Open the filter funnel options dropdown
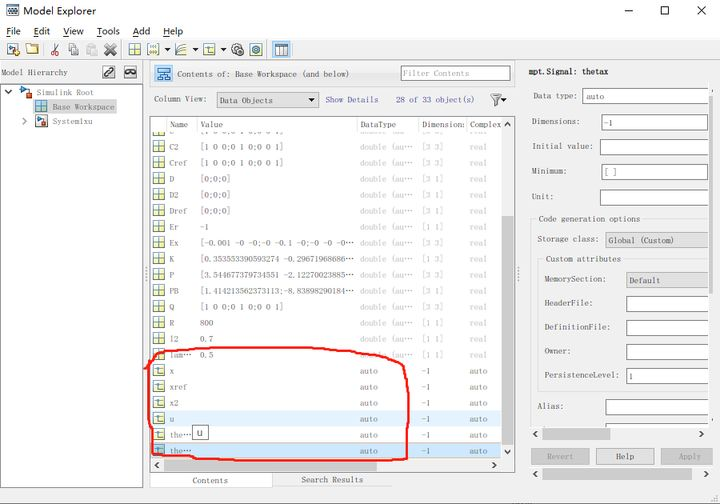 [x=498, y=100]
